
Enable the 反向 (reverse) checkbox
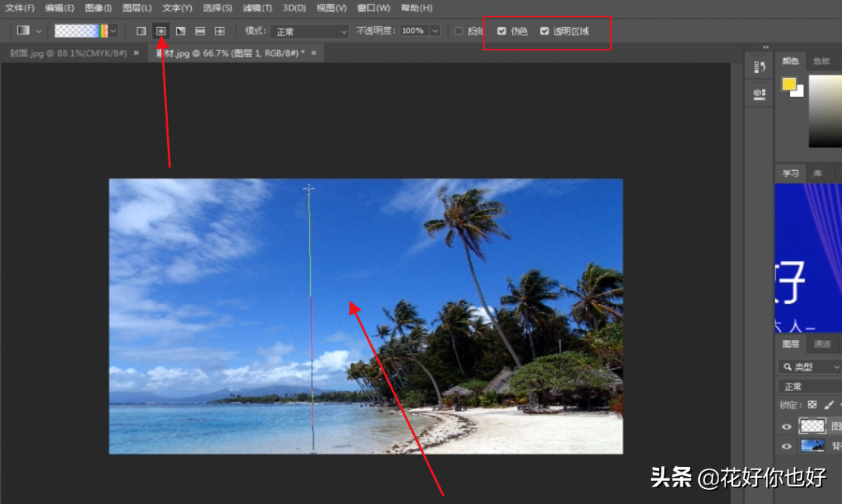[x=458, y=31]
